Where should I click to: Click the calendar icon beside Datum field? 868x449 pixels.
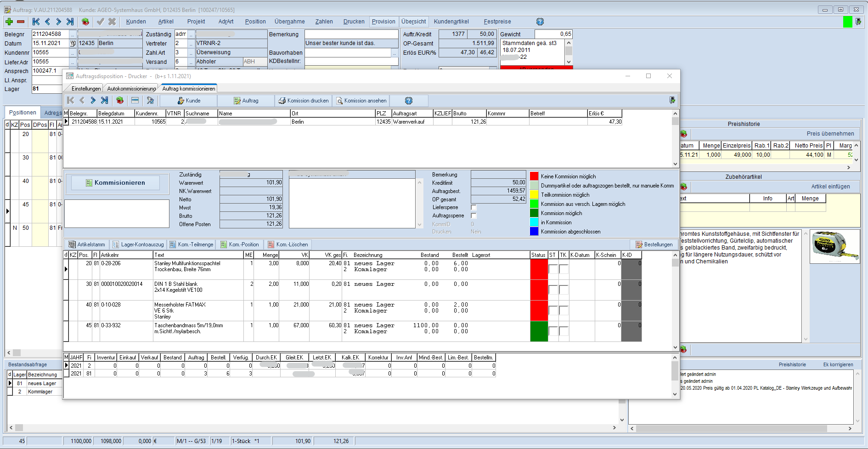(x=73, y=43)
